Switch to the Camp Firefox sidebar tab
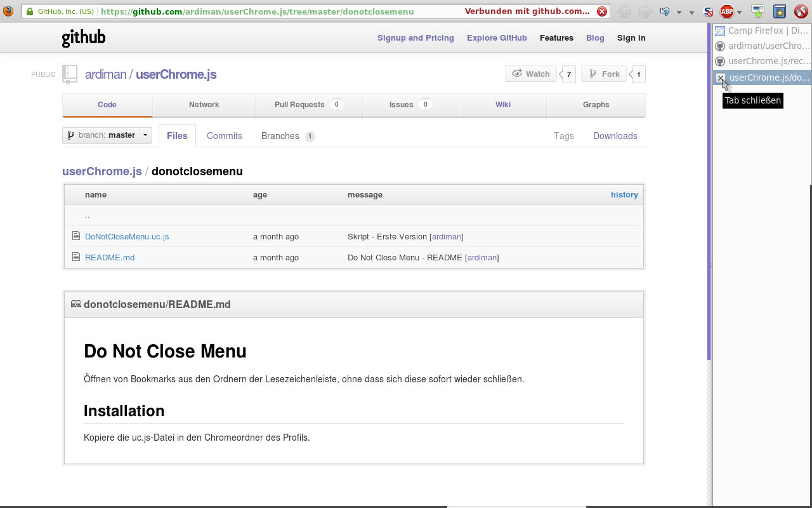 [x=762, y=30]
